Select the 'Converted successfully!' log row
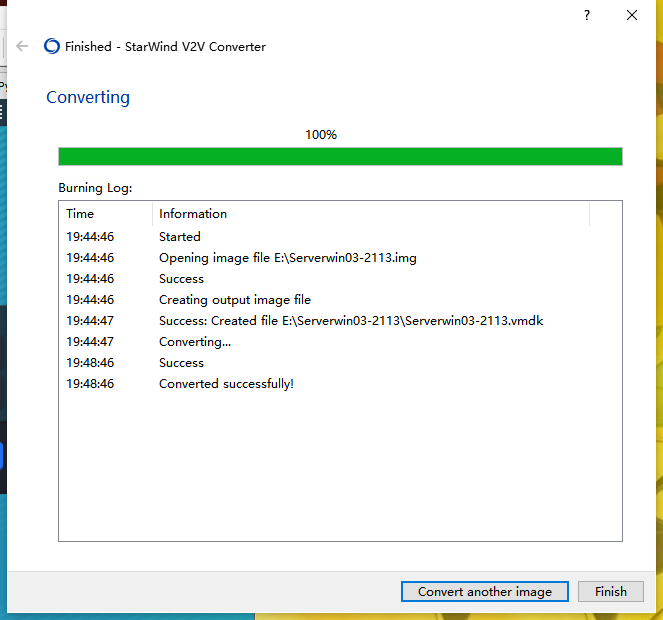Image resolution: width=663 pixels, height=620 pixels. [x=340, y=384]
